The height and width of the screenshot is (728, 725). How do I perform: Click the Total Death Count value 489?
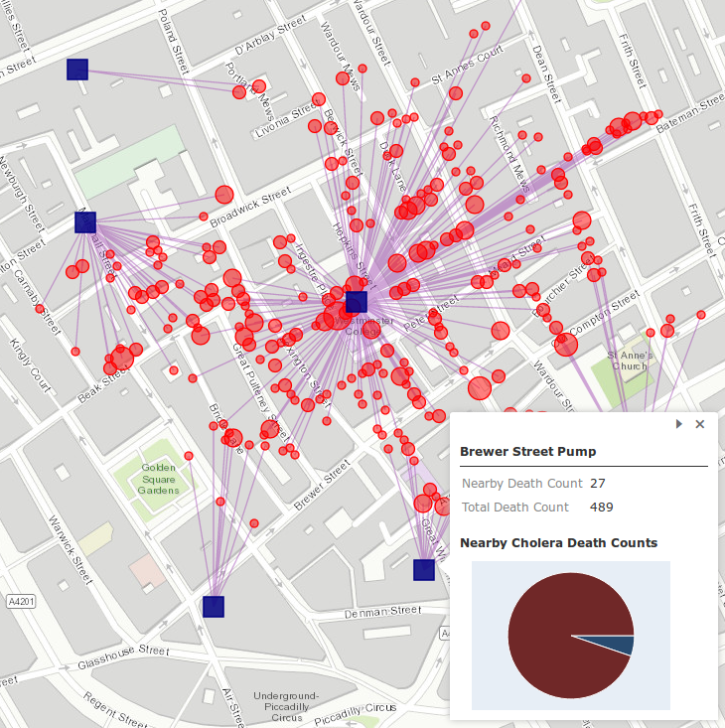(601, 507)
